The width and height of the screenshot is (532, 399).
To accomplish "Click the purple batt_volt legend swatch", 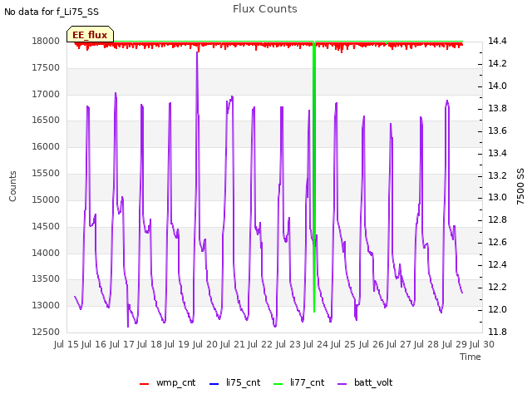I will click(342, 384).
